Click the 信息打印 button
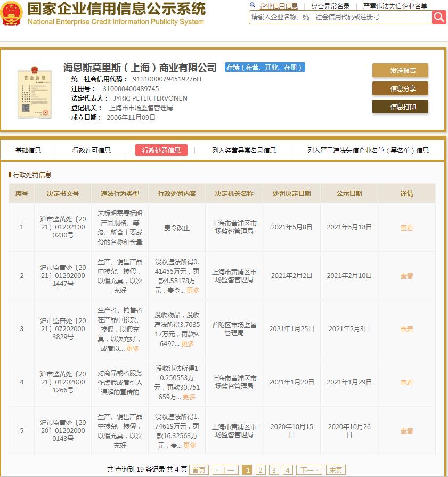This screenshot has height=477, width=448. pyautogui.click(x=400, y=106)
